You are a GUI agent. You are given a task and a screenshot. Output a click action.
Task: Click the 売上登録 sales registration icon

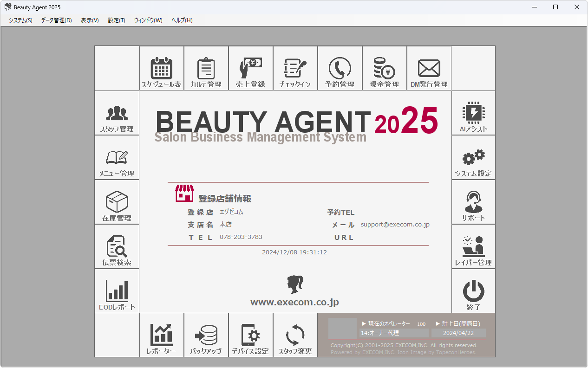coord(251,69)
